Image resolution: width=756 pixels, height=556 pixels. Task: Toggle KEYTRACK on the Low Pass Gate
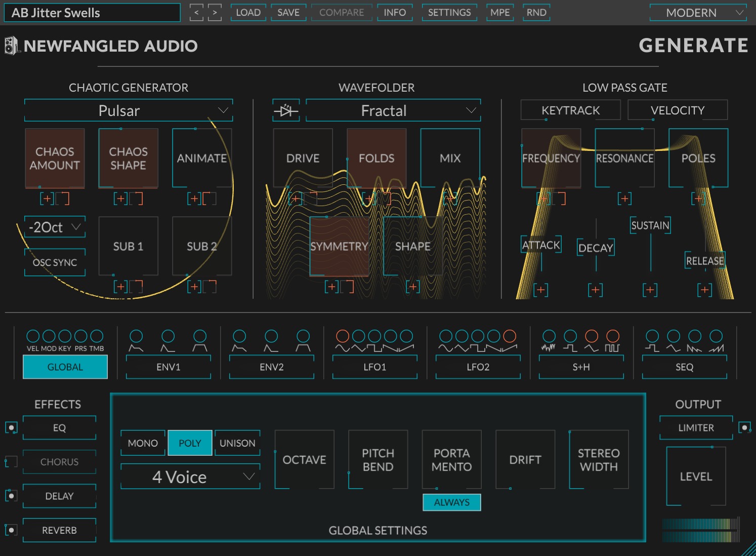pyautogui.click(x=571, y=110)
